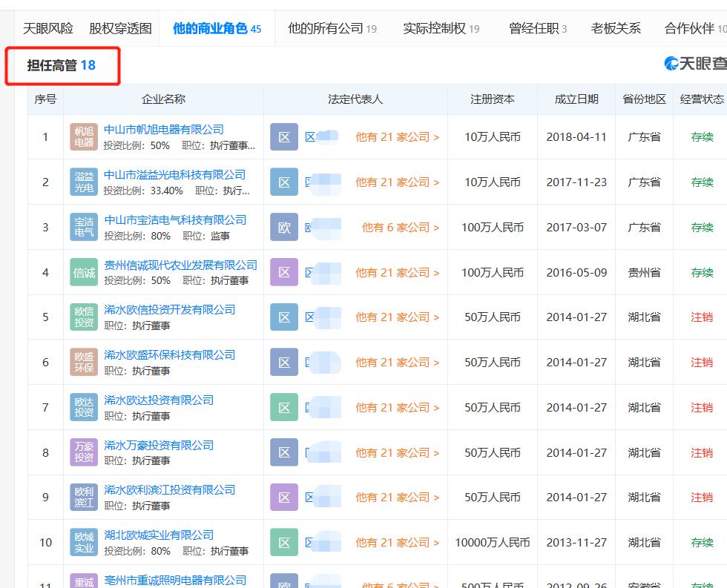This screenshot has width=727, height=588.
Task: Click the 宝洁电气 logo badge
Action: (84, 227)
